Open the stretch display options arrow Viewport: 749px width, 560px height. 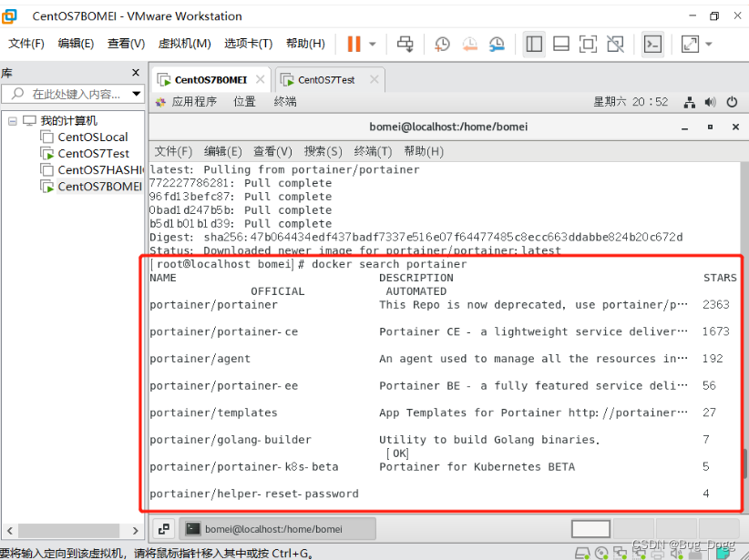coord(709,45)
